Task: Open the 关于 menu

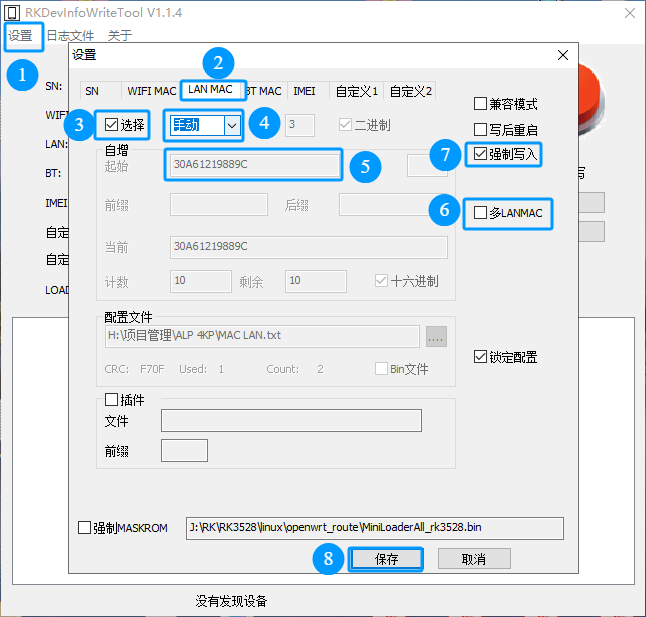Action: pyautogui.click(x=120, y=36)
